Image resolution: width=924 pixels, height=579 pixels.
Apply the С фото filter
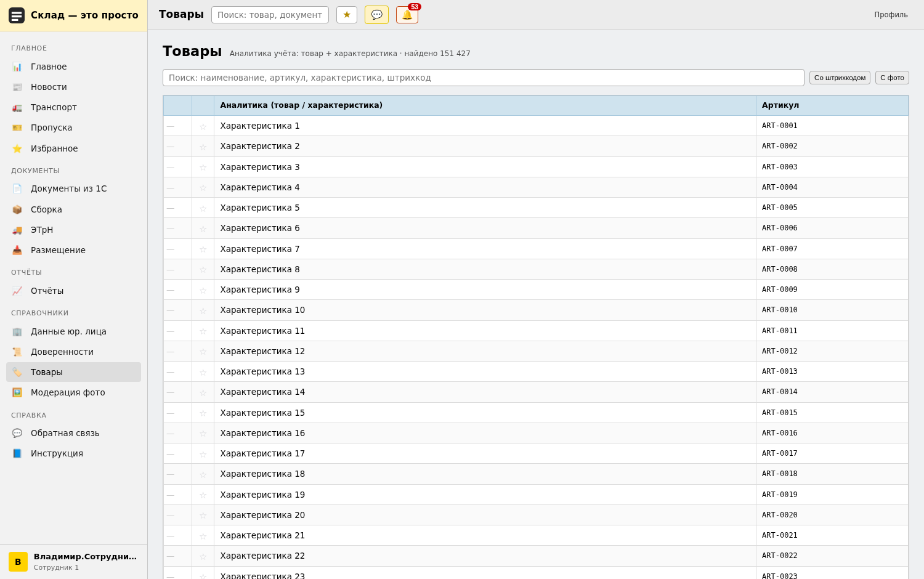(892, 78)
